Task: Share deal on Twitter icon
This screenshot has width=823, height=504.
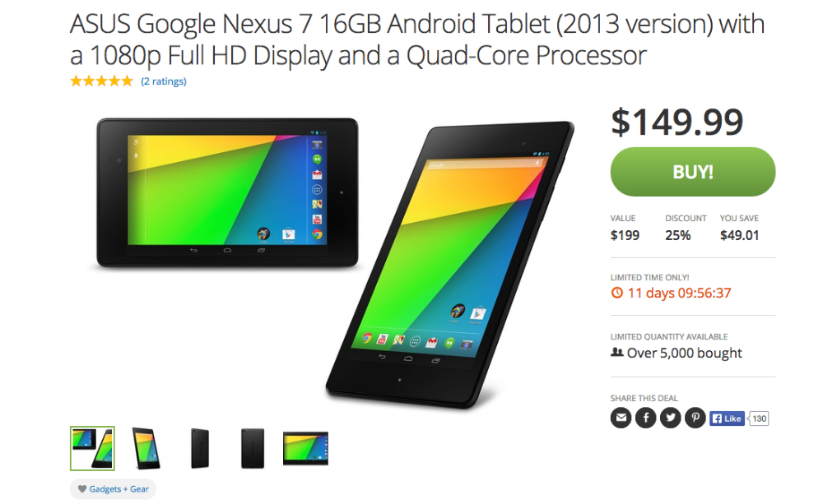Action: (x=670, y=418)
